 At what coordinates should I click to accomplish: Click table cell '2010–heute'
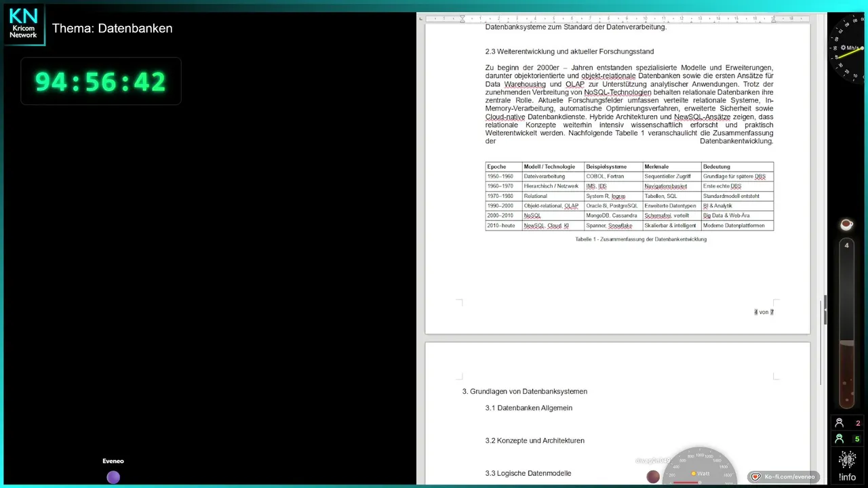coord(504,226)
